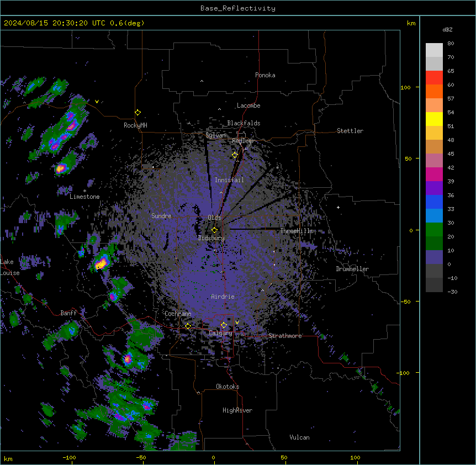This screenshot has width=476, height=465.
Task: Click the Innisfail label
Action: point(229,180)
